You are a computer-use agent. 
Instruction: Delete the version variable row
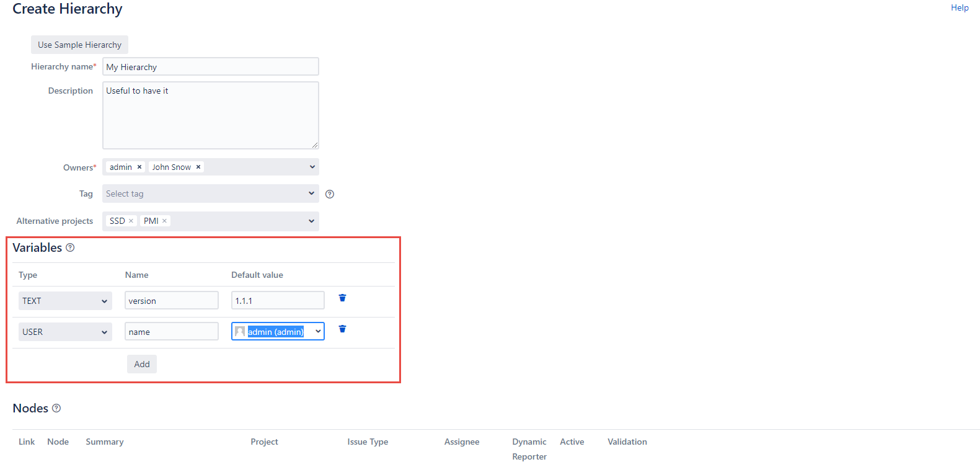[x=342, y=298]
